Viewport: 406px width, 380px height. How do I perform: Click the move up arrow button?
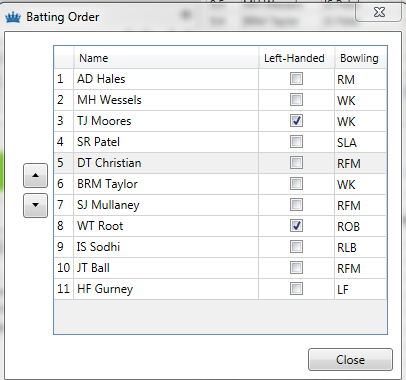[35, 175]
